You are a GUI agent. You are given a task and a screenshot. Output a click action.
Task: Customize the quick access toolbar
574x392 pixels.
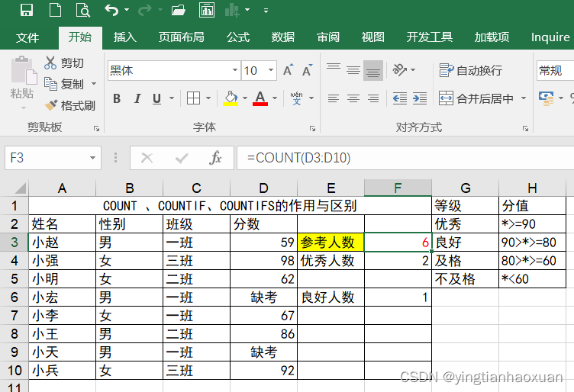click(266, 11)
